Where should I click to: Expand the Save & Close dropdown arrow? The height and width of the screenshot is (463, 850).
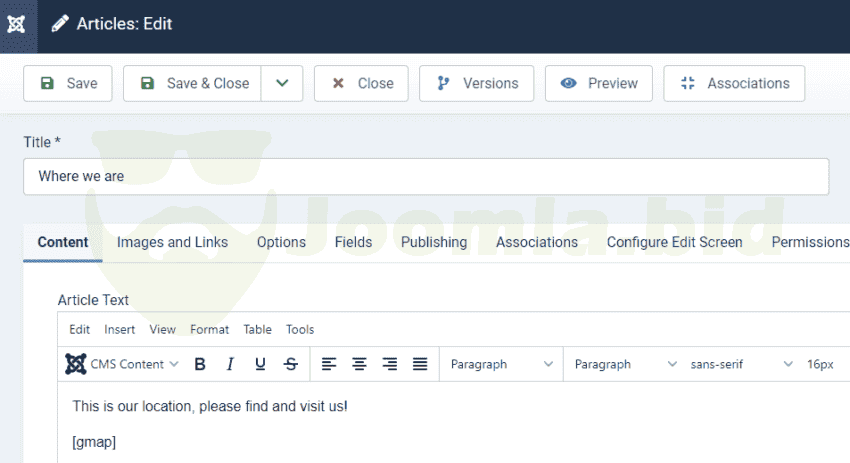tap(282, 84)
